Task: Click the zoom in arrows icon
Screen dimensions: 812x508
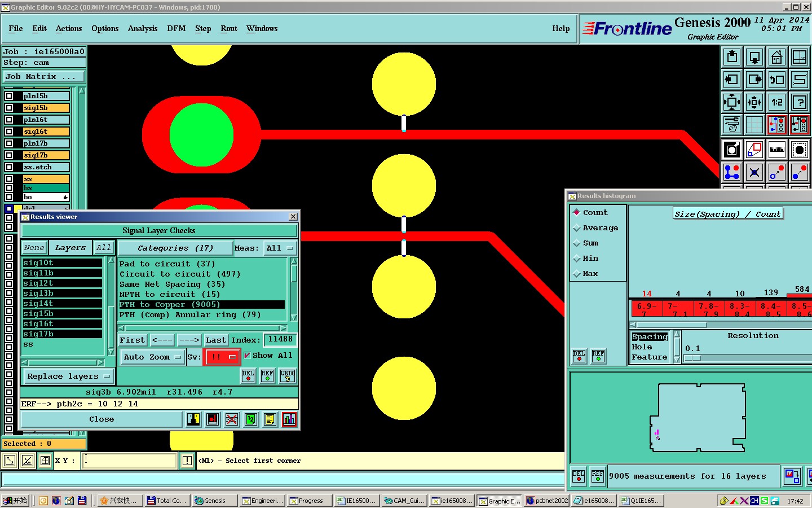Action: pos(732,102)
